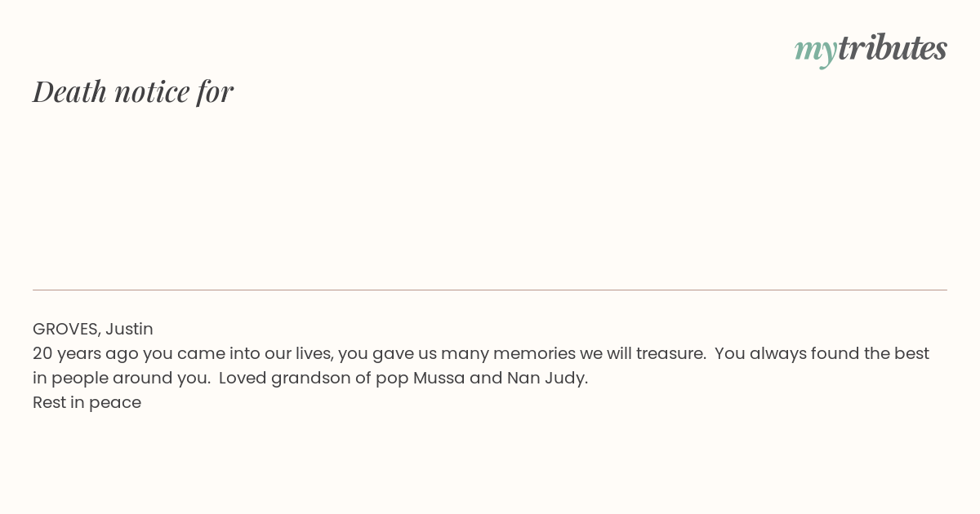Click the grey "tributes" part of logo
Screen dimensions: 980x514
click(x=893, y=48)
